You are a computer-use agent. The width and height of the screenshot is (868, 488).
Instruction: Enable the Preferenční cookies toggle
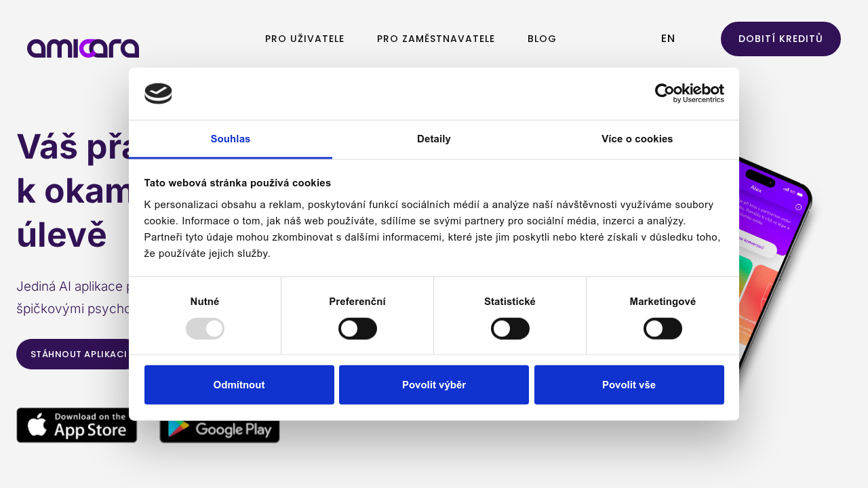click(x=357, y=328)
